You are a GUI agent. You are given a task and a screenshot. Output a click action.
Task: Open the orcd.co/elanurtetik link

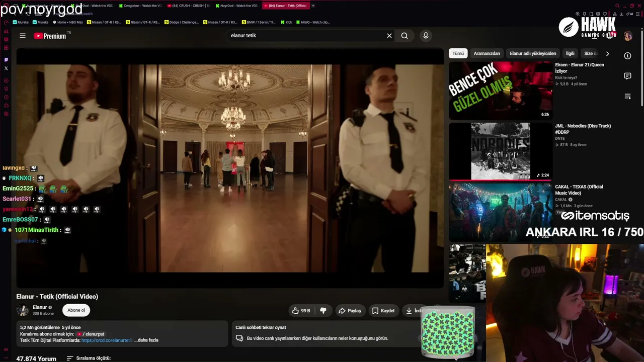tap(107, 340)
